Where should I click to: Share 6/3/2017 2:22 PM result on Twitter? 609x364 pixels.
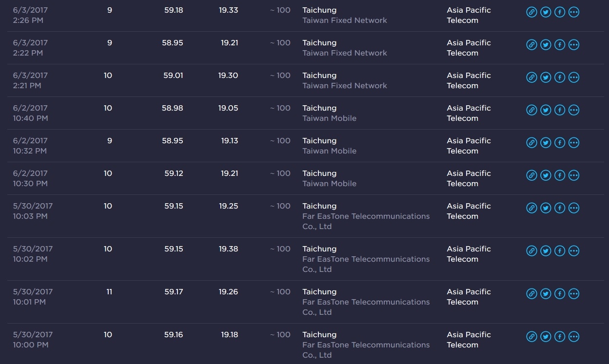coord(546,45)
